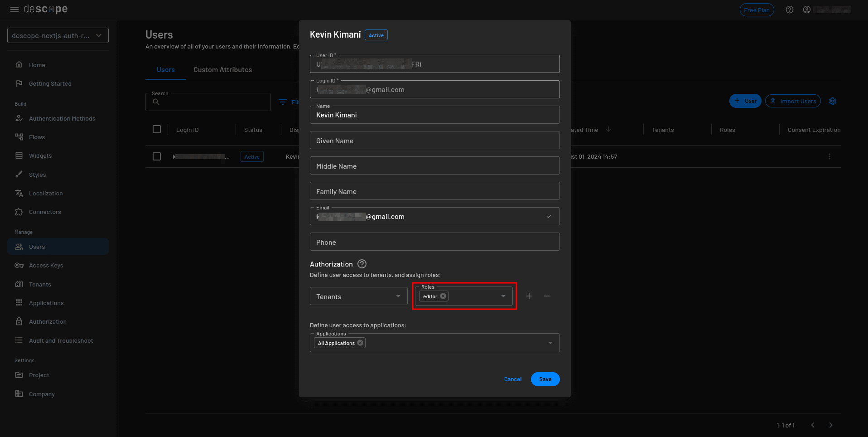Screen dimensions: 868x437
Task: Click the Free Plan button
Action: (x=757, y=9)
